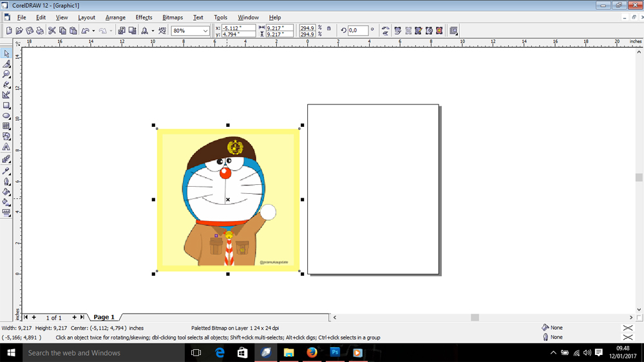Click the Firefox taskbar icon
The height and width of the screenshot is (362, 644).
(x=312, y=352)
